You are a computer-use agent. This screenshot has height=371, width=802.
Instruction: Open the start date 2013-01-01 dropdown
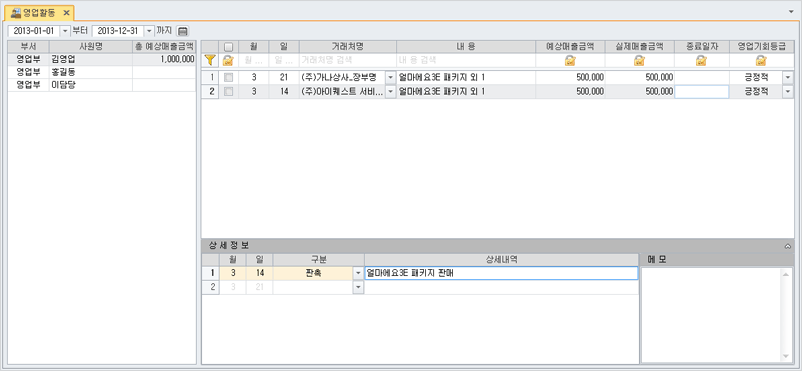(x=65, y=31)
